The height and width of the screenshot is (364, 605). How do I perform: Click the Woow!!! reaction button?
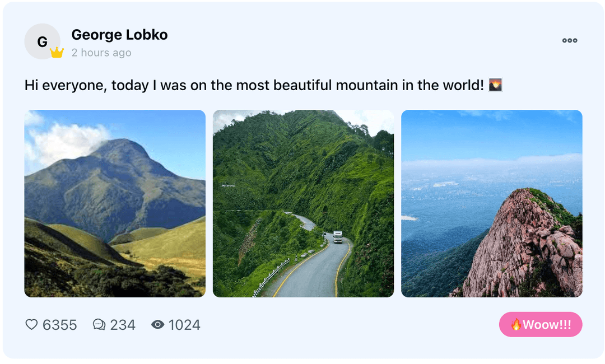coord(541,324)
